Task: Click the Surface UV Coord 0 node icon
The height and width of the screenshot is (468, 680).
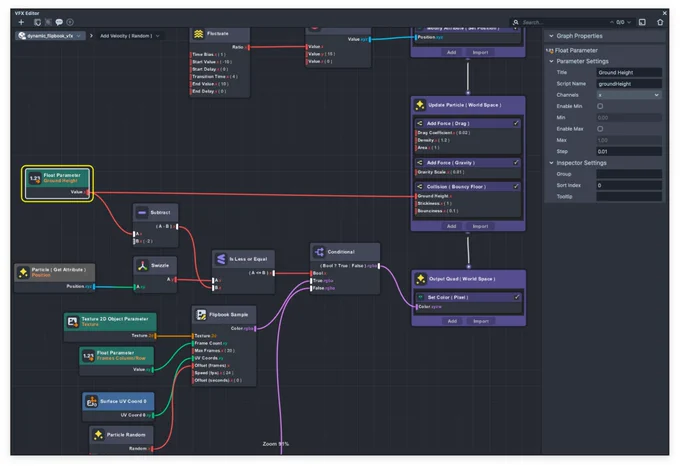Action: click(91, 402)
